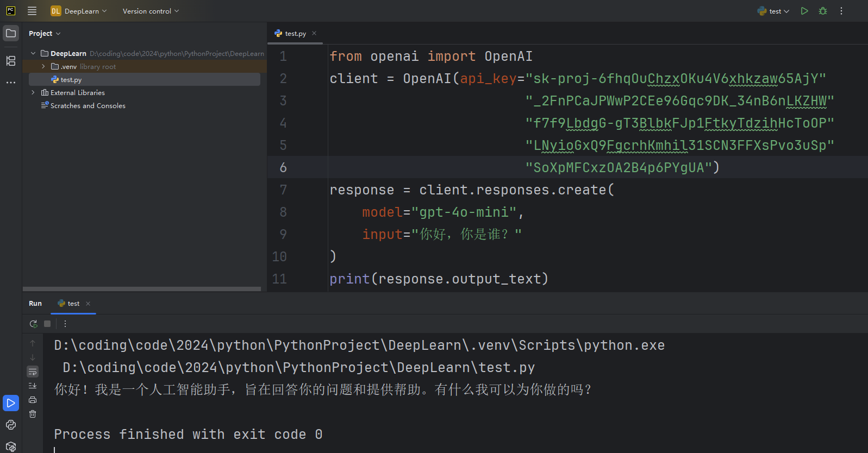Open the More Actions toolbar menu
The height and width of the screenshot is (453, 868).
841,11
